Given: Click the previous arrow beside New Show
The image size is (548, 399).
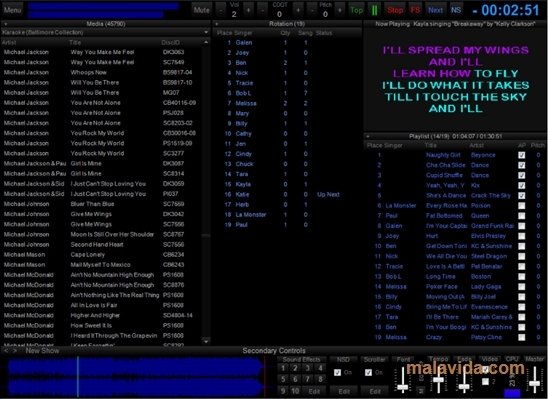Looking at the screenshot, I should point(7,350).
